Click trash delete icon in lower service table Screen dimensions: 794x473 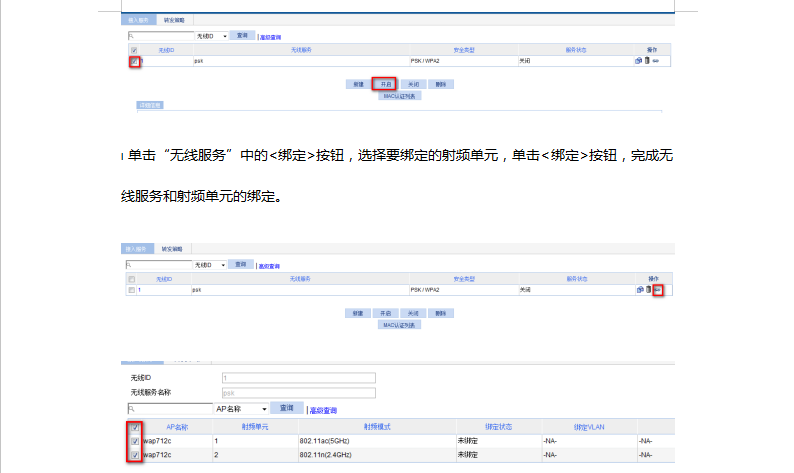point(648,290)
